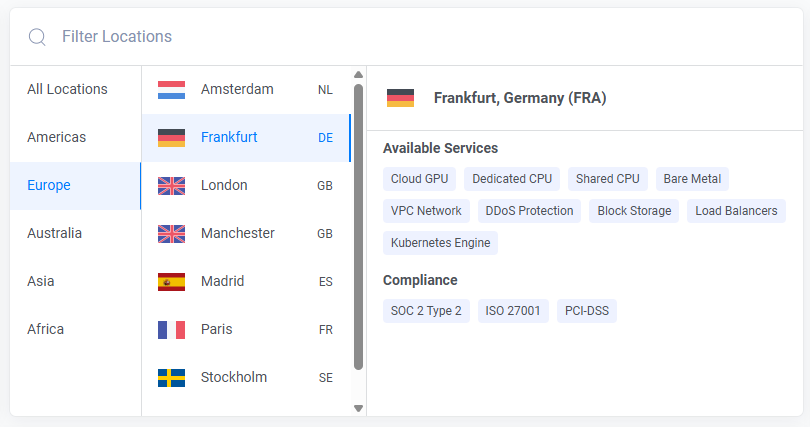Show locations in Africa
This screenshot has height=427, width=810.
point(46,329)
